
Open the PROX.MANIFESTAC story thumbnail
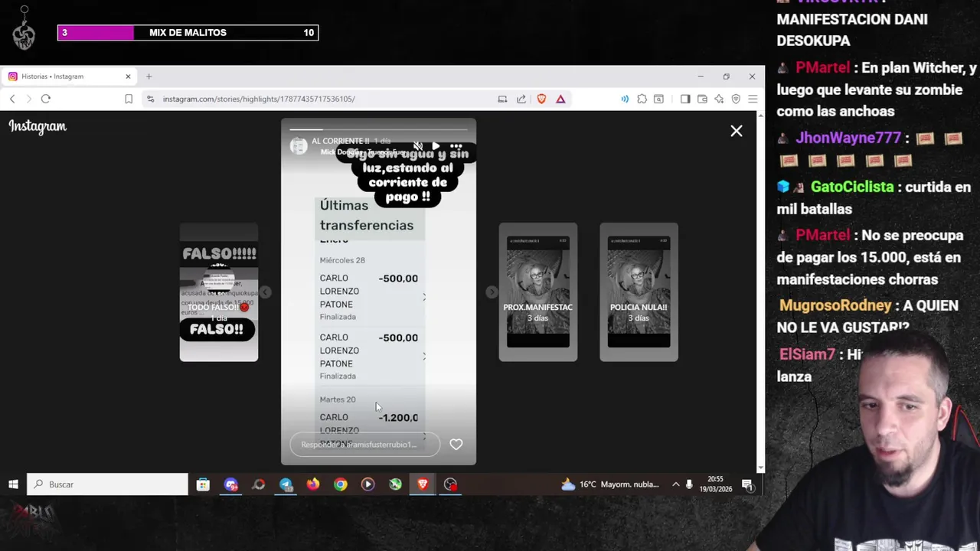coord(538,292)
